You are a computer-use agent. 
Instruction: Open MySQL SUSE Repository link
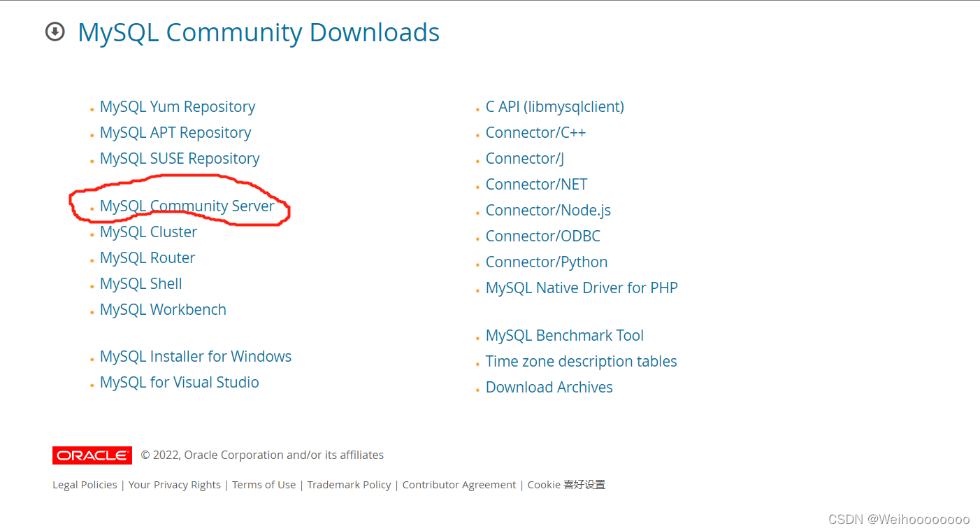(180, 159)
